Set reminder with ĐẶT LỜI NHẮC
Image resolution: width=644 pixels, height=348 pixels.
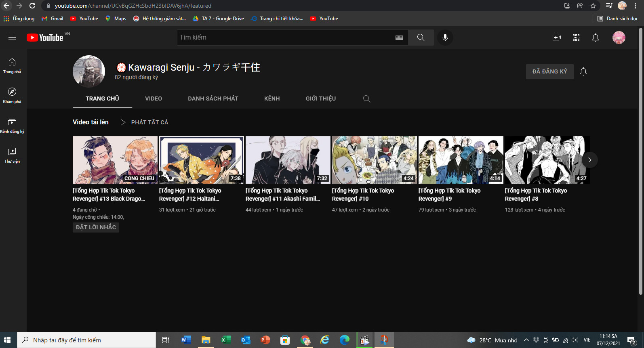pyautogui.click(x=96, y=227)
